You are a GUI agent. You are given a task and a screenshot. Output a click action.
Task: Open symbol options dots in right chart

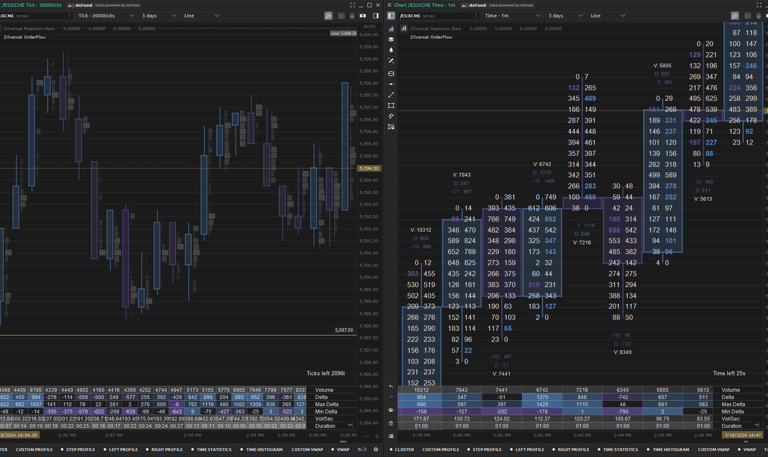tap(476, 16)
